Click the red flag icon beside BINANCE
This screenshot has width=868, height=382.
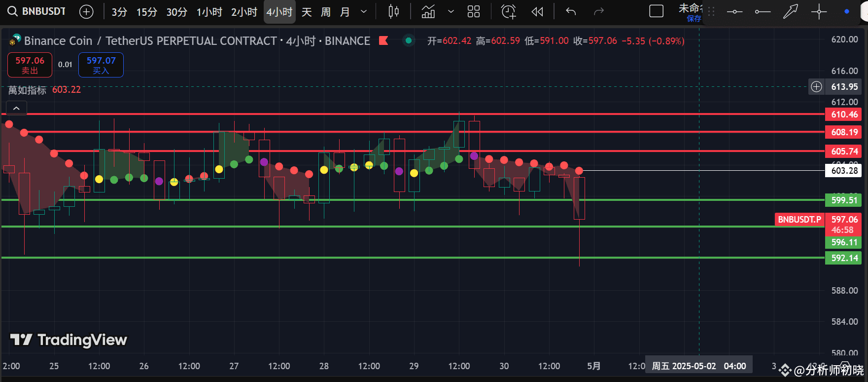(x=383, y=40)
